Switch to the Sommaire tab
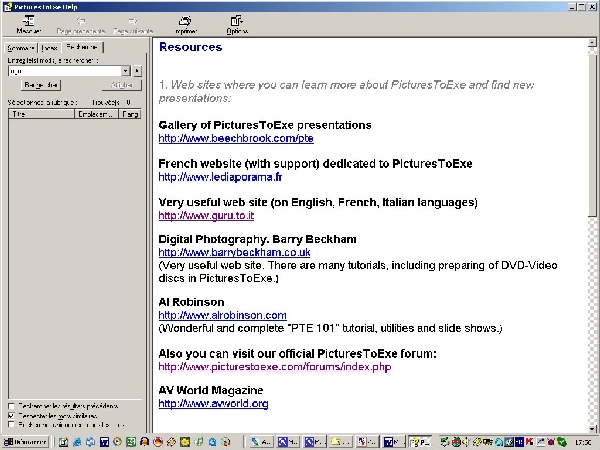600x450 pixels. point(21,48)
